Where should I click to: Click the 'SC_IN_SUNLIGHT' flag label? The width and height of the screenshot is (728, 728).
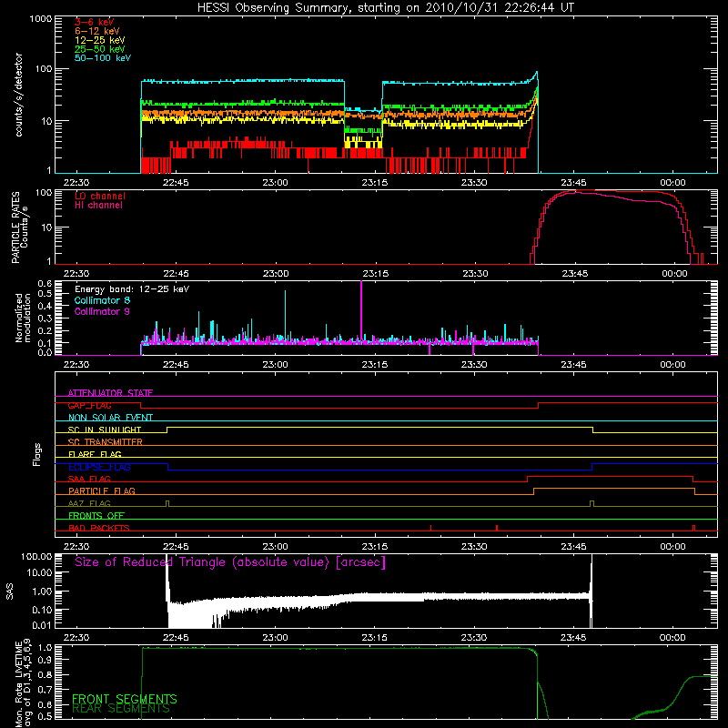point(105,430)
